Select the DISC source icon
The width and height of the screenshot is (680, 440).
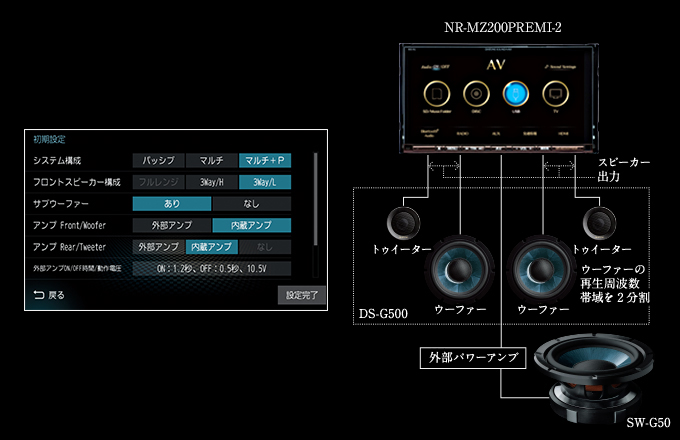pyautogui.click(x=477, y=93)
